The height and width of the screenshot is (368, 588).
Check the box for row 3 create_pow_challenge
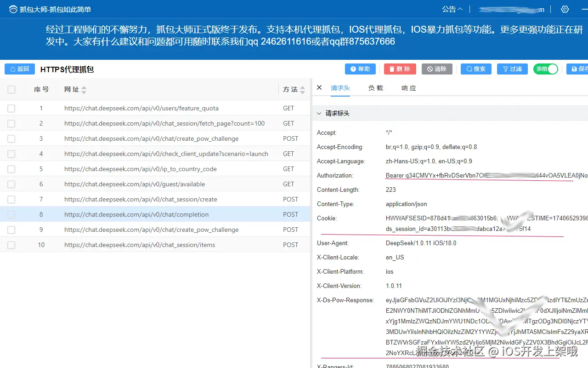[11, 139]
